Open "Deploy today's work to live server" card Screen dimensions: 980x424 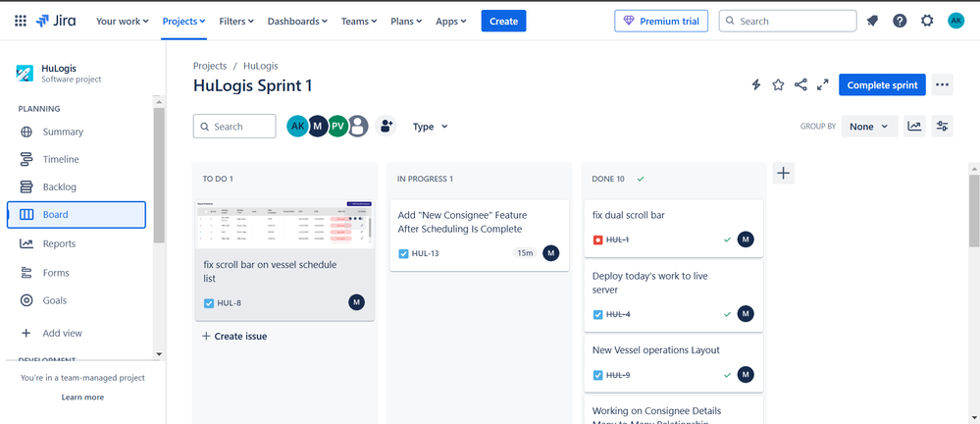point(673,296)
